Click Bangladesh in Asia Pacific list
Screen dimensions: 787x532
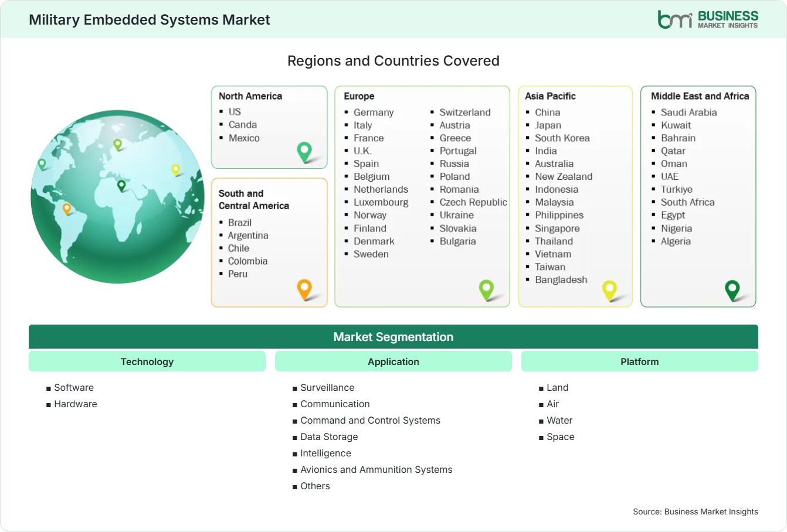click(x=561, y=280)
